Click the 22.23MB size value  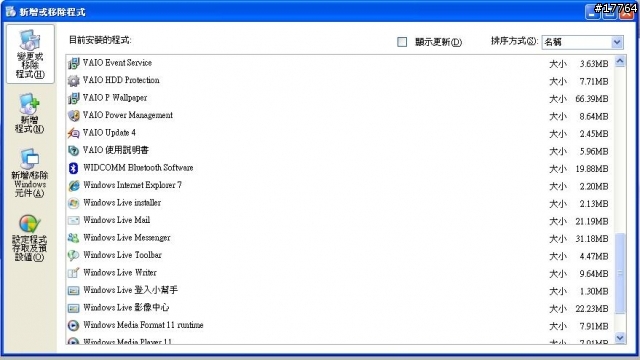pos(592,309)
